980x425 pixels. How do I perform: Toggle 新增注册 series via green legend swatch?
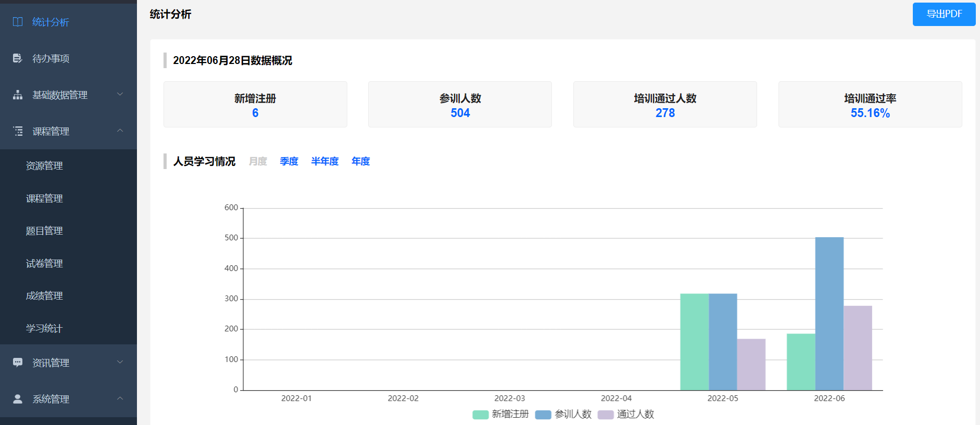pos(480,415)
